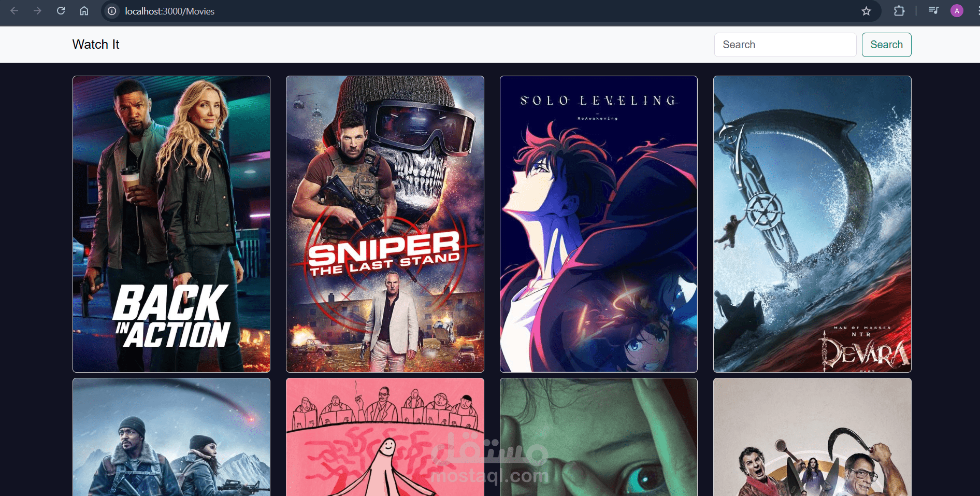Open the browser extensions menu
The width and height of the screenshot is (980, 496).
click(x=900, y=10)
